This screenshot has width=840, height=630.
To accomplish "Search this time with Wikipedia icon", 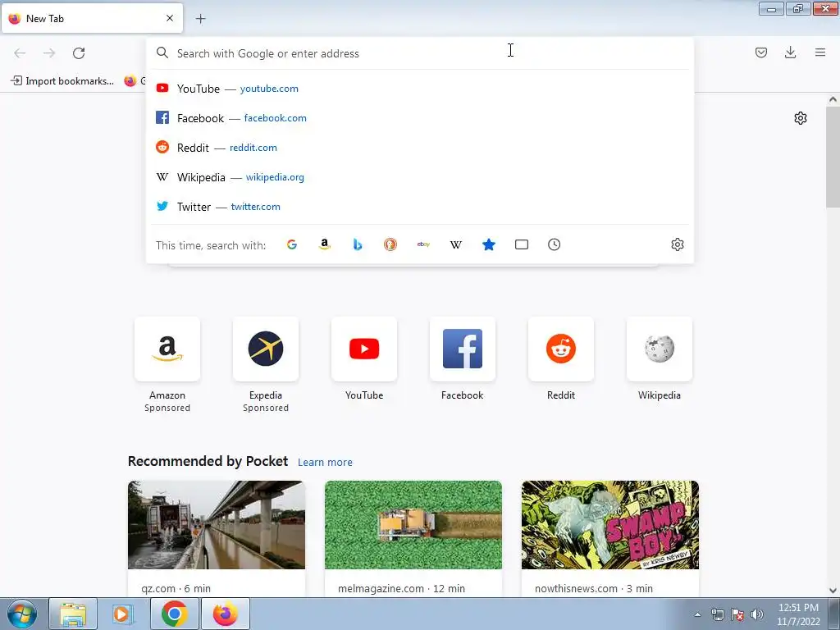I will pyautogui.click(x=456, y=244).
